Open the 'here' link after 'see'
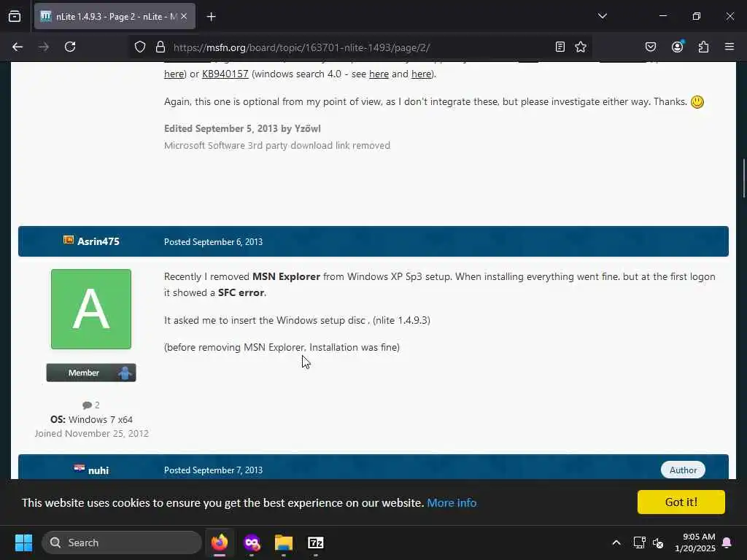This screenshot has height=560, width=747. pos(379,74)
